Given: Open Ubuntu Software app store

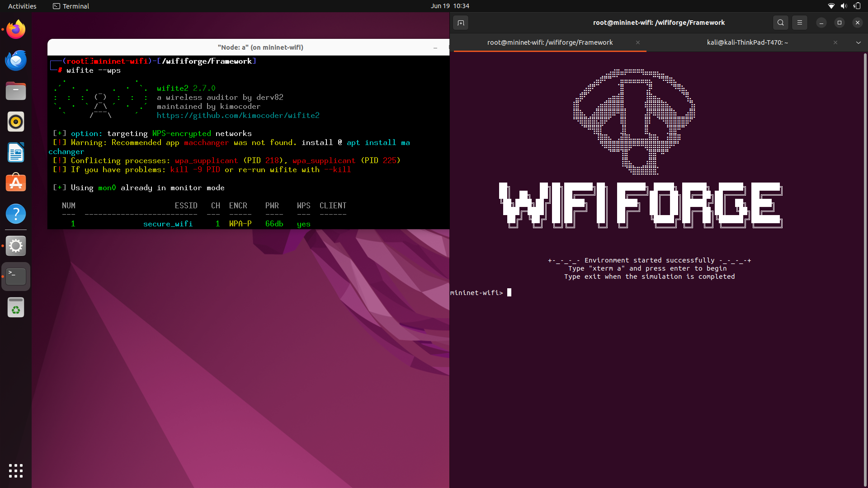Looking at the screenshot, I should pyautogui.click(x=16, y=183).
